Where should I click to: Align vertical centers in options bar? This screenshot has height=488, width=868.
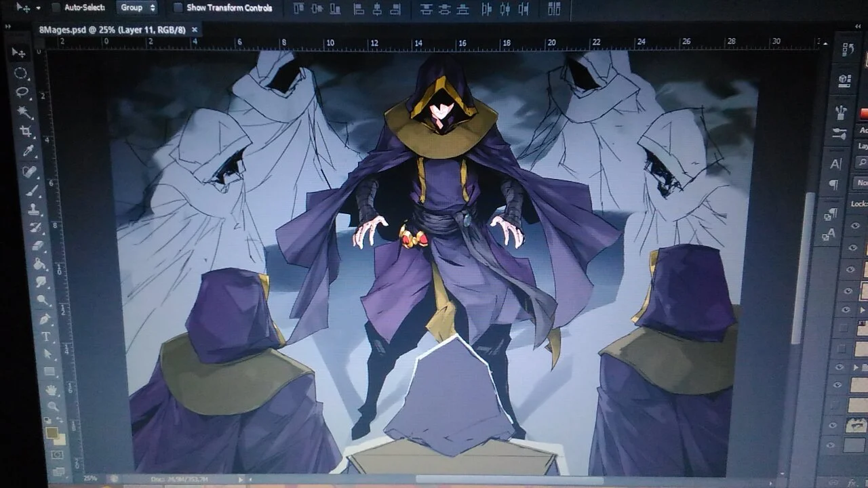click(x=317, y=9)
